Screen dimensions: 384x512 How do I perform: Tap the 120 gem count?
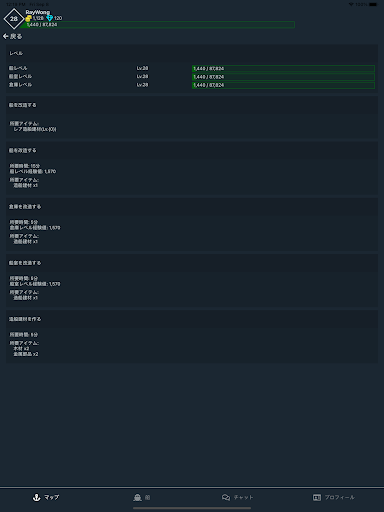(58, 18)
